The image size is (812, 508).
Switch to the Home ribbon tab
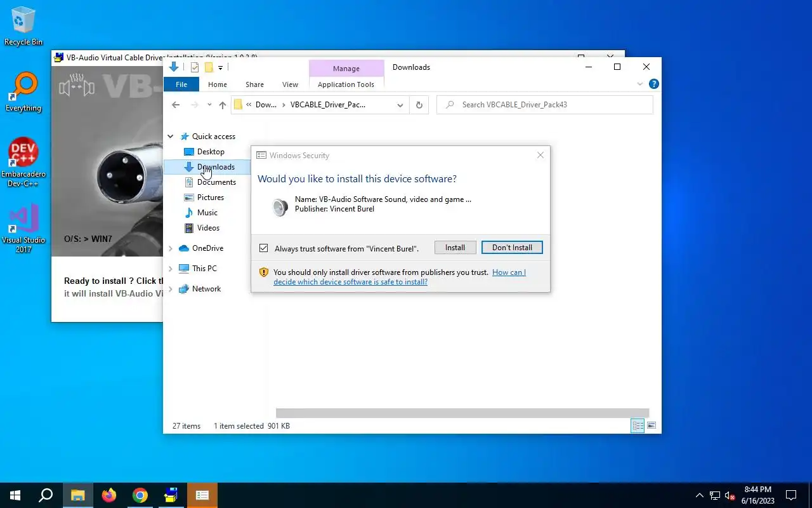point(218,84)
